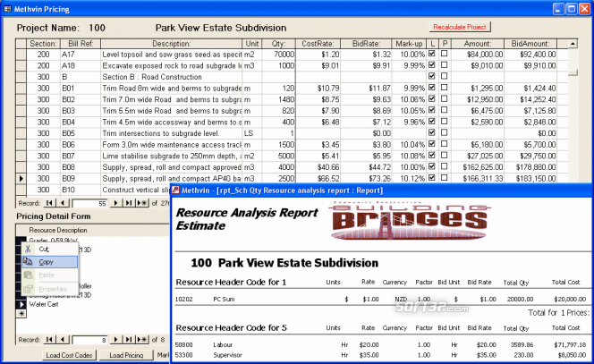The height and width of the screenshot is (364, 594).
Task: Go to next record in pricing grid navigator
Action: click(115, 203)
